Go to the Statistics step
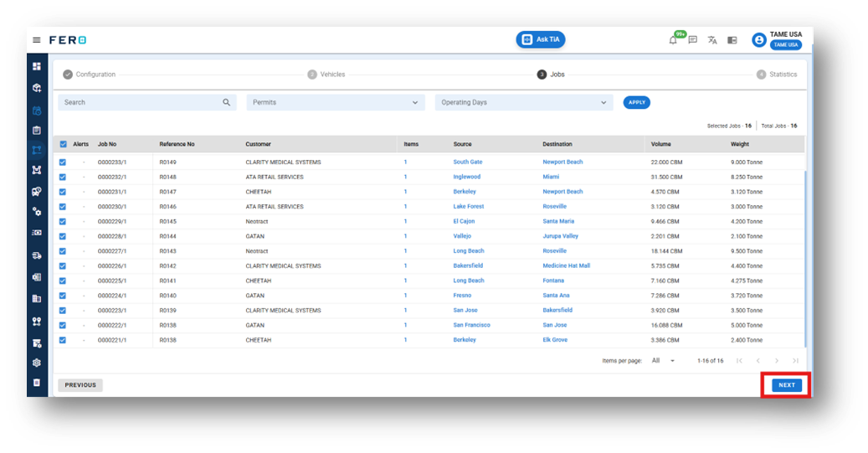This screenshot has width=868, height=453. pyautogui.click(x=777, y=75)
